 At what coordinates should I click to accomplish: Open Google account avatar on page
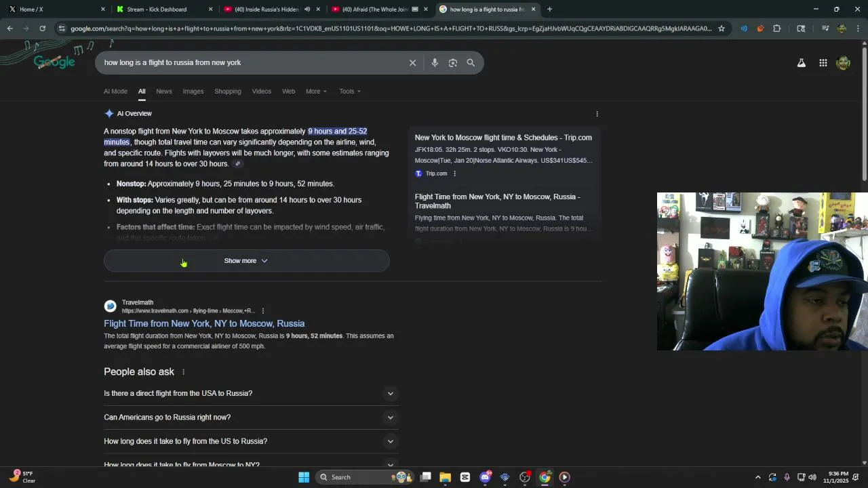pyautogui.click(x=844, y=62)
